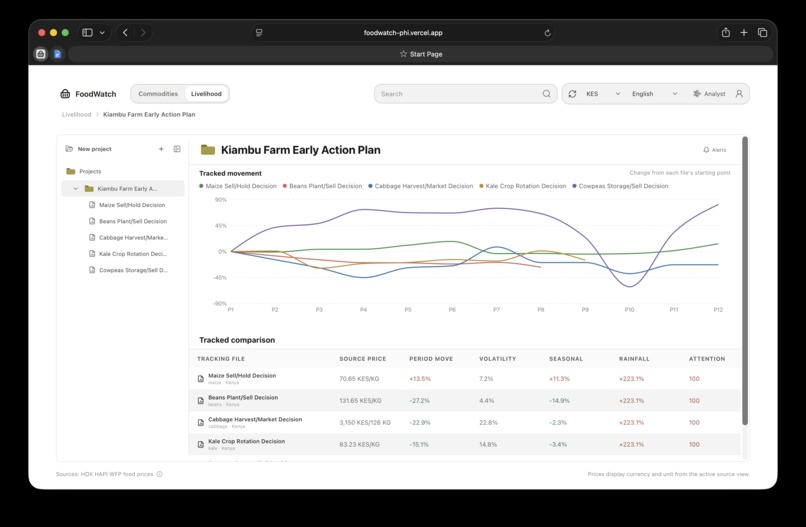Click the file icon in Beans table row
This screenshot has width=806, height=527.
pyautogui.click(x=201, y=401)
